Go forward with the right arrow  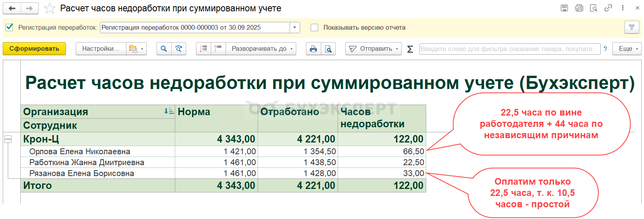(30, 8)
